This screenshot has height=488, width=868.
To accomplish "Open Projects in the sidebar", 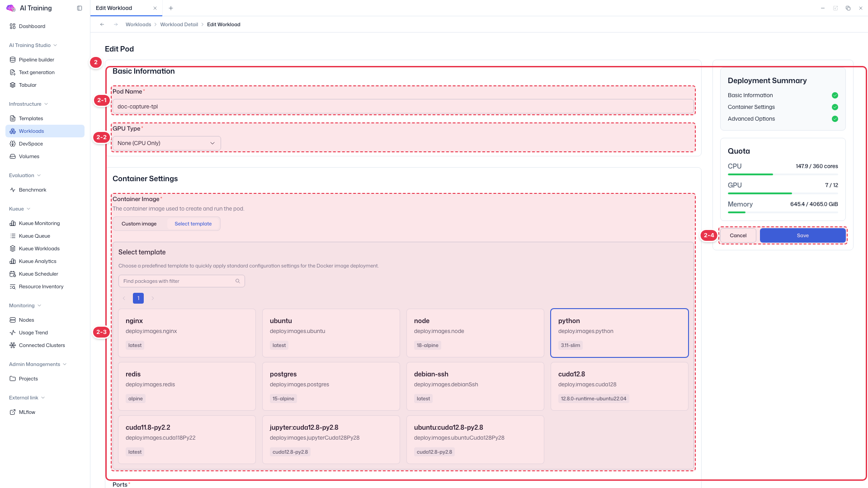I will tap(45, 379).
